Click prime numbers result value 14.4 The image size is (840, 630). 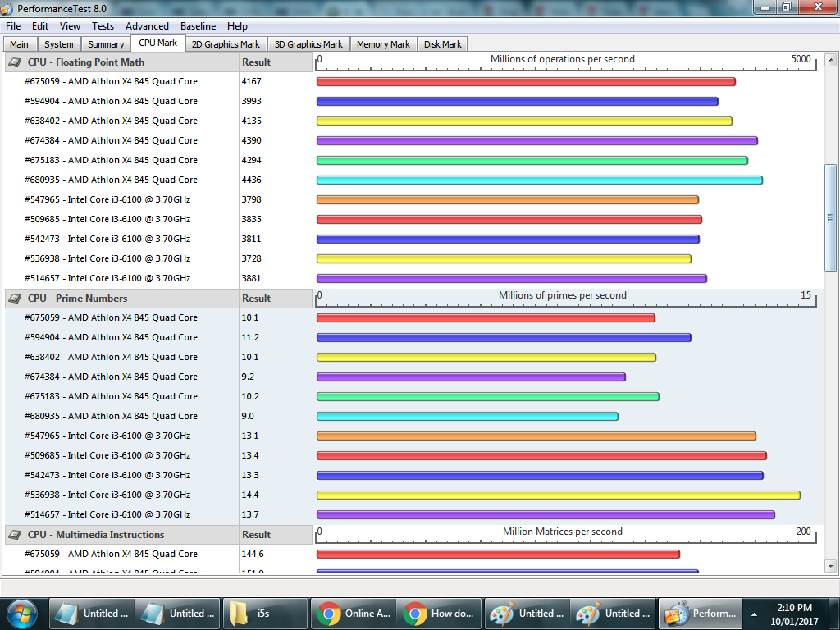pos(250,495)
